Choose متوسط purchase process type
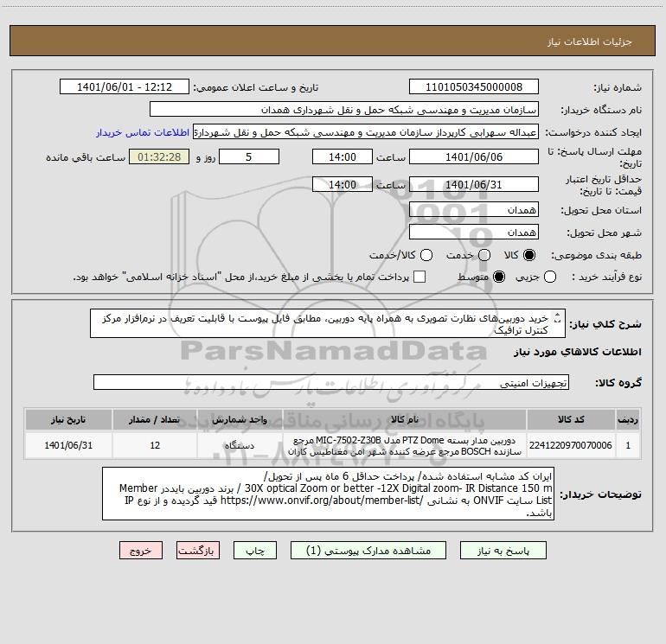Image resolution: width=666 pixels, height=644 pixels. [499, 277]
